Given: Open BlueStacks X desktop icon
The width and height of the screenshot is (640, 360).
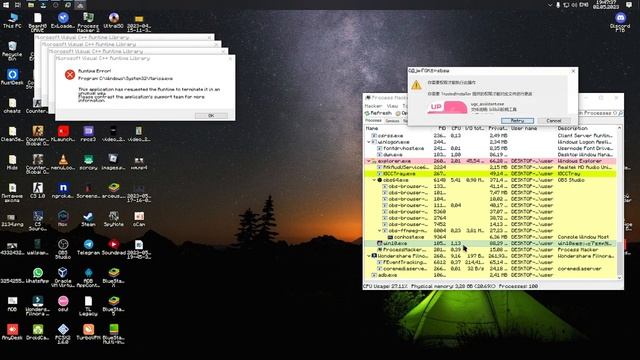Looking at the screenshot, I should (x=113, y=277).
